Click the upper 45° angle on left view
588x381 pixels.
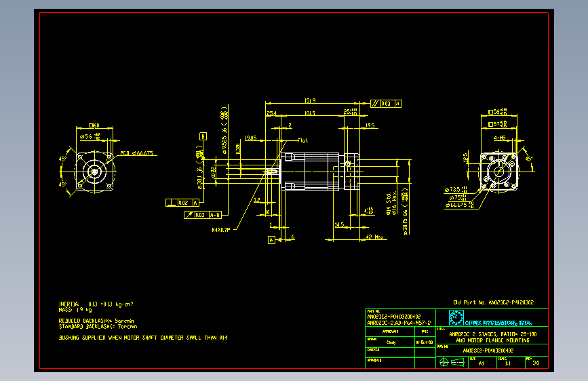(62, 159)
